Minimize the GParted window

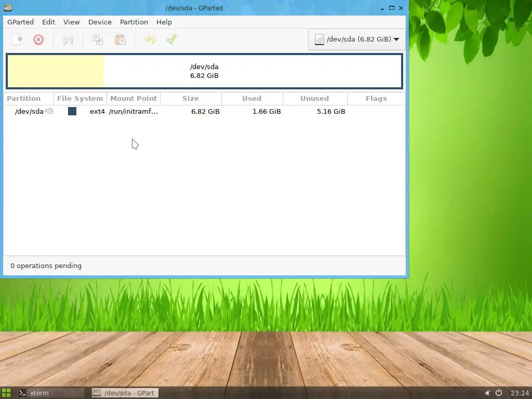click(382, 8)
